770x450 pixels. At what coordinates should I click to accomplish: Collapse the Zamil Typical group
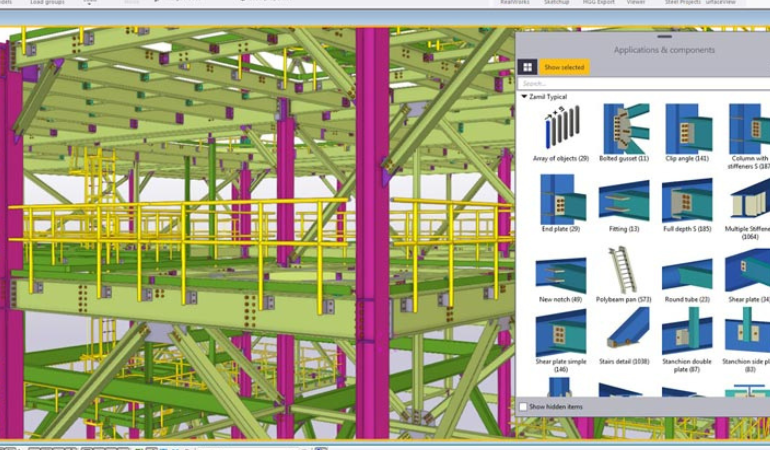(525, 97)
